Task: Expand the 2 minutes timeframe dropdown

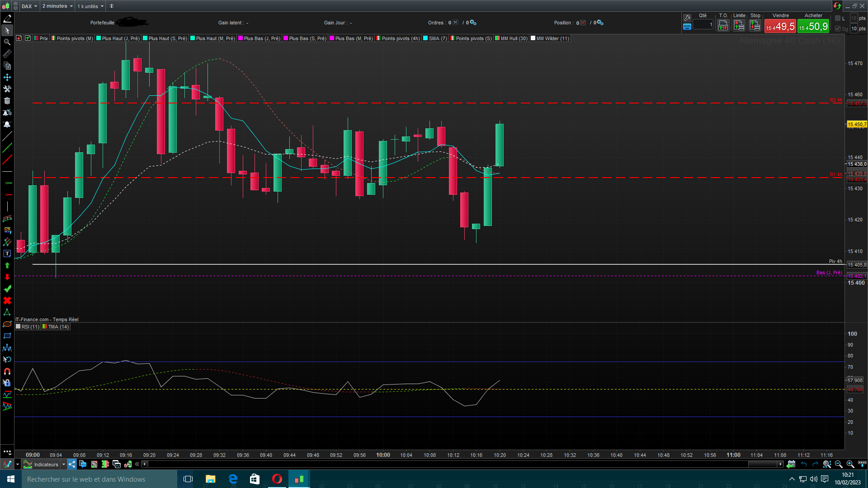Action: point(57,6)
